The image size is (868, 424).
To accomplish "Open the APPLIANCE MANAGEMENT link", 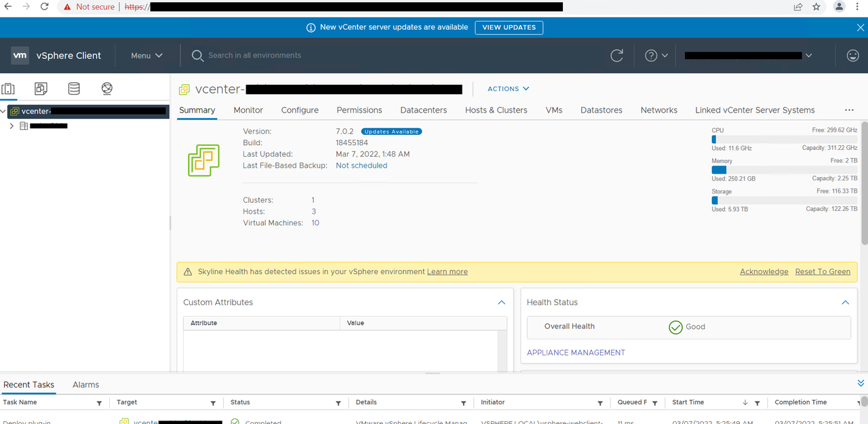I will click(576, 353).
